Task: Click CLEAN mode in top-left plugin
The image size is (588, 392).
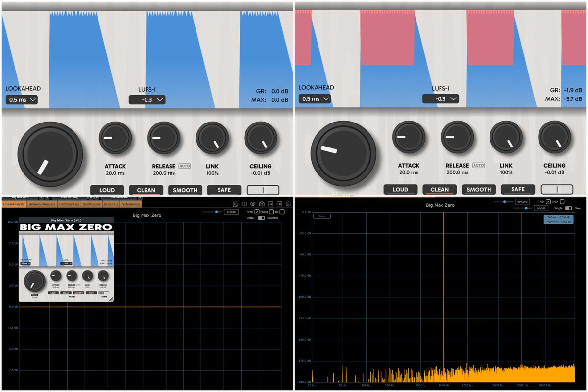Action: 146,190
